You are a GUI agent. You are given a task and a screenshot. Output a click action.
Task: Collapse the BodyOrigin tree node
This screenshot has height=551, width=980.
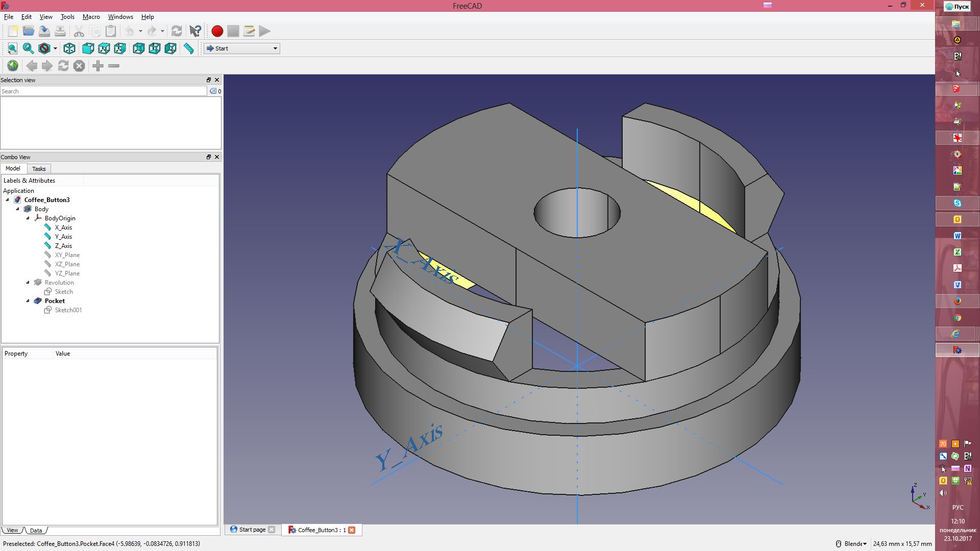tap(28, 218)
